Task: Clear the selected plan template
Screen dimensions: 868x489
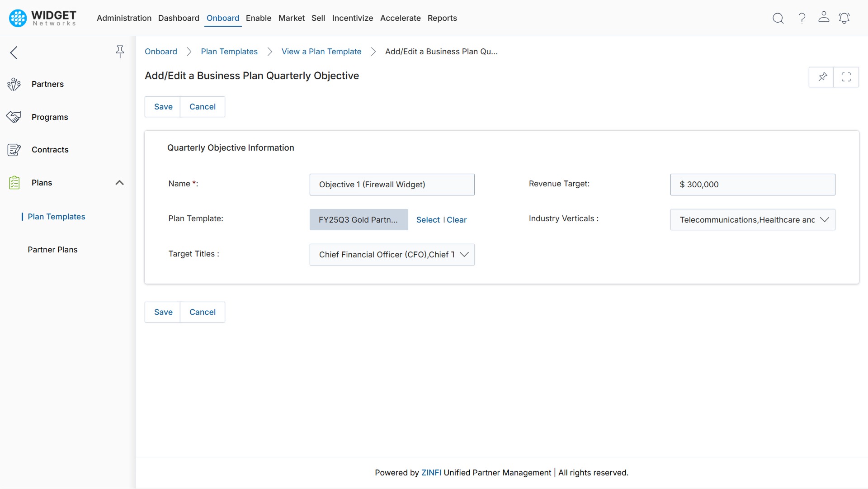Action: tap(457, 219)
